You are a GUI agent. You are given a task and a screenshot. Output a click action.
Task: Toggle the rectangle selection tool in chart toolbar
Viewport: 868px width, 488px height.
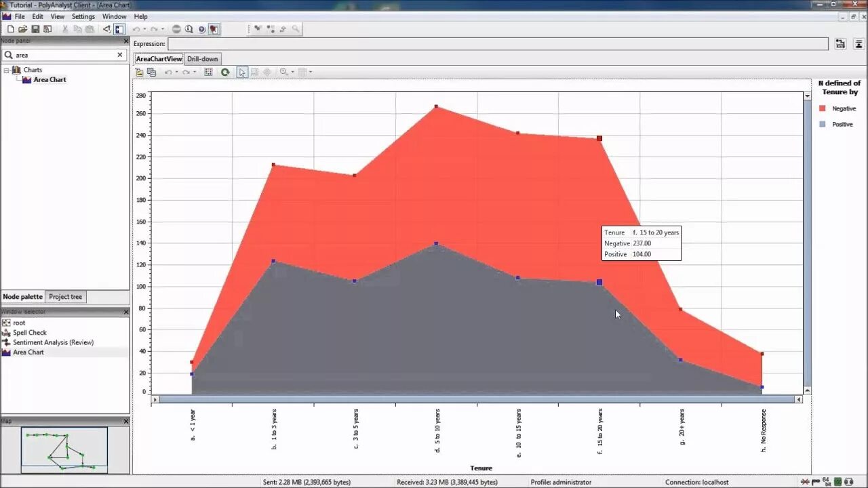click(x=255, y=72)
